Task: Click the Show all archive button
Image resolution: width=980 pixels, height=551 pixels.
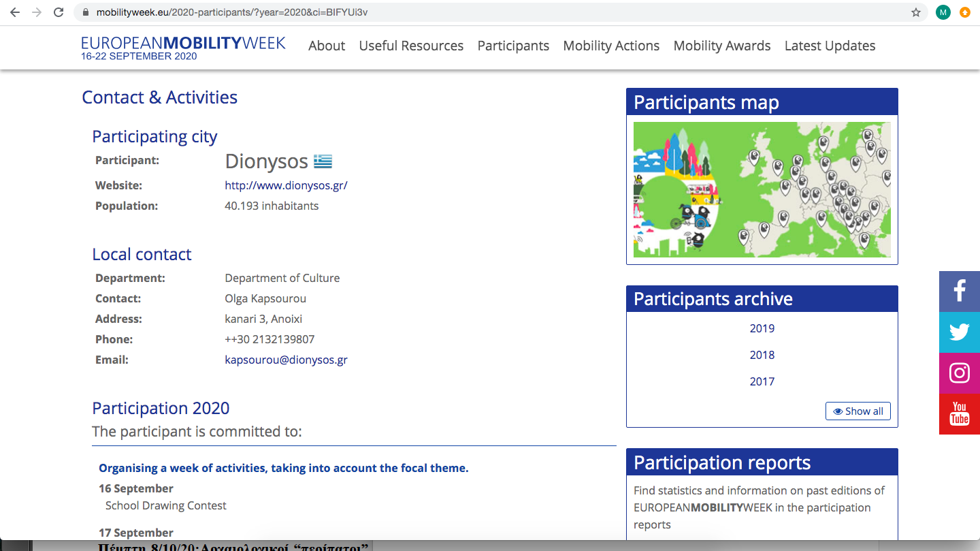Action: (x=858, y=411)
